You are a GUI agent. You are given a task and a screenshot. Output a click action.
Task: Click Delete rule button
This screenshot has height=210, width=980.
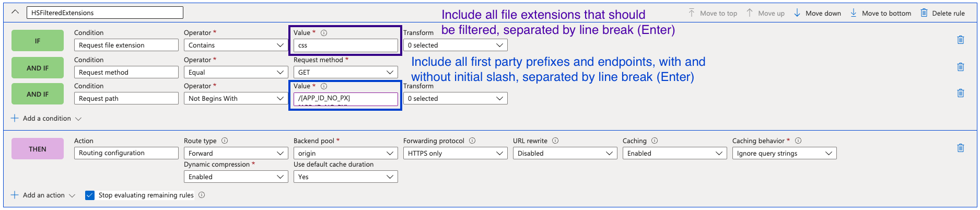tap(942, 13)
